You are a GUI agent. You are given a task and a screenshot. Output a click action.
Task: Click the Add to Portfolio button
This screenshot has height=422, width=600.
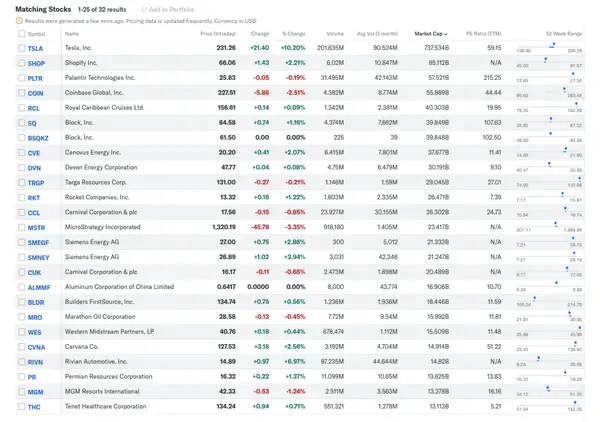click(x=168, y=9)
